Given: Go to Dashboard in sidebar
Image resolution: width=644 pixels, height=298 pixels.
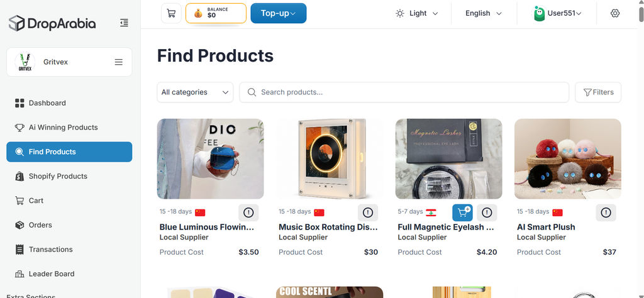Looking at the screenshot, I should [x=69, y=103].
